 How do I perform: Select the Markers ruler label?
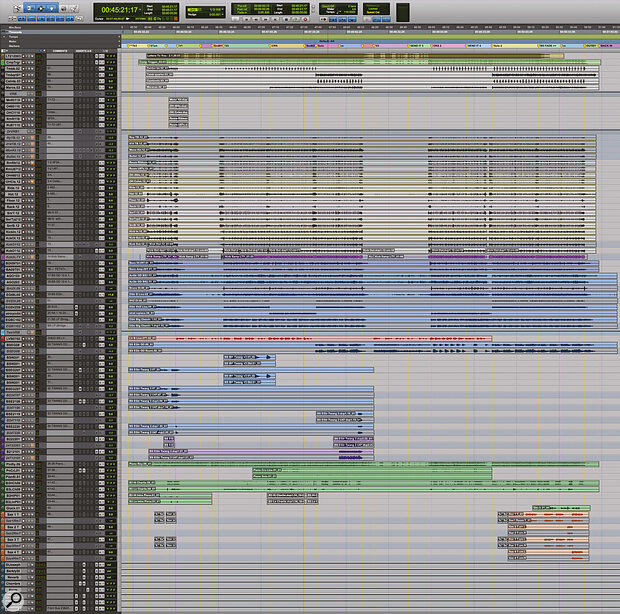(14, 46)
